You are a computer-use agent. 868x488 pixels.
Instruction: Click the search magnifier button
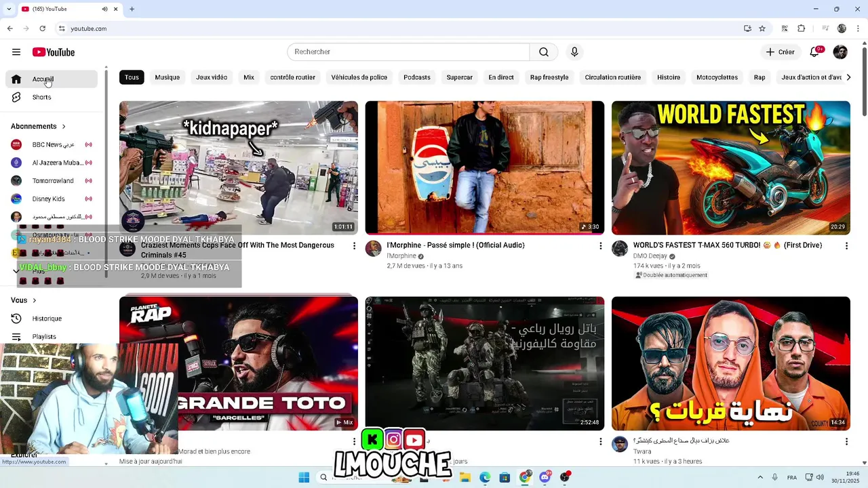[x=544, y=52]
